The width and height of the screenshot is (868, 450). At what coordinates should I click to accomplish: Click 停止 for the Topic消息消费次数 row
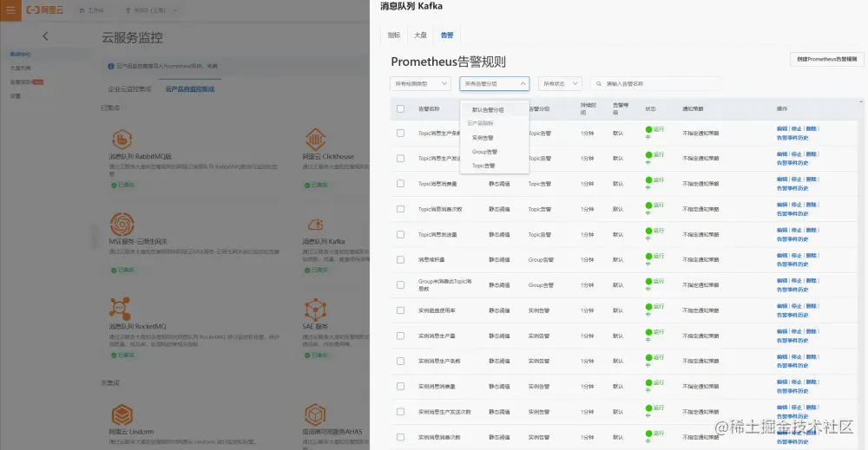click(796, 205)
